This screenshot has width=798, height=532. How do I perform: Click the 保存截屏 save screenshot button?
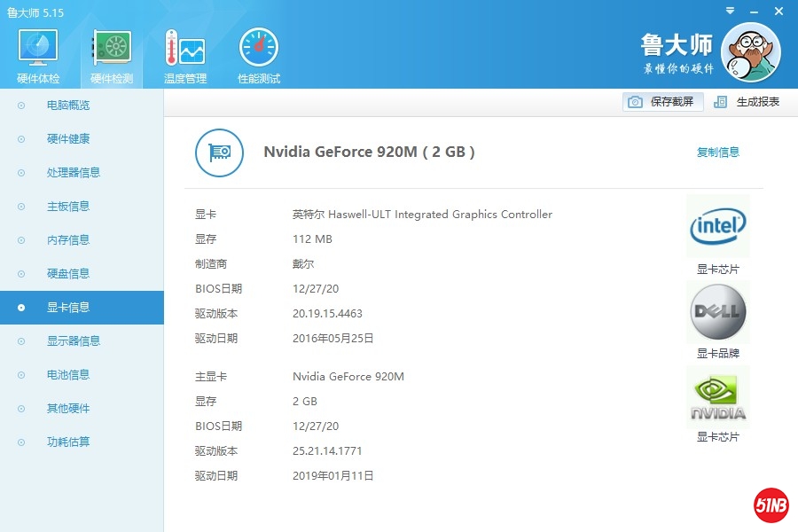(x=662, y=102)
